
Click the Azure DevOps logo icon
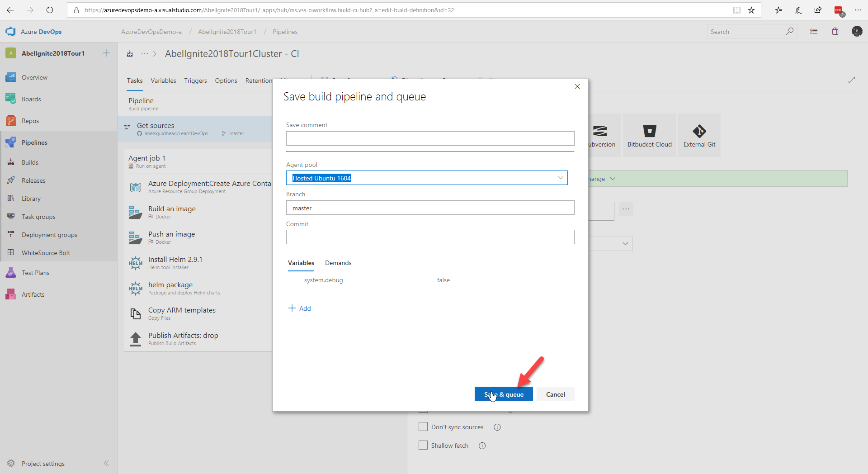click(x=10, y=32)
